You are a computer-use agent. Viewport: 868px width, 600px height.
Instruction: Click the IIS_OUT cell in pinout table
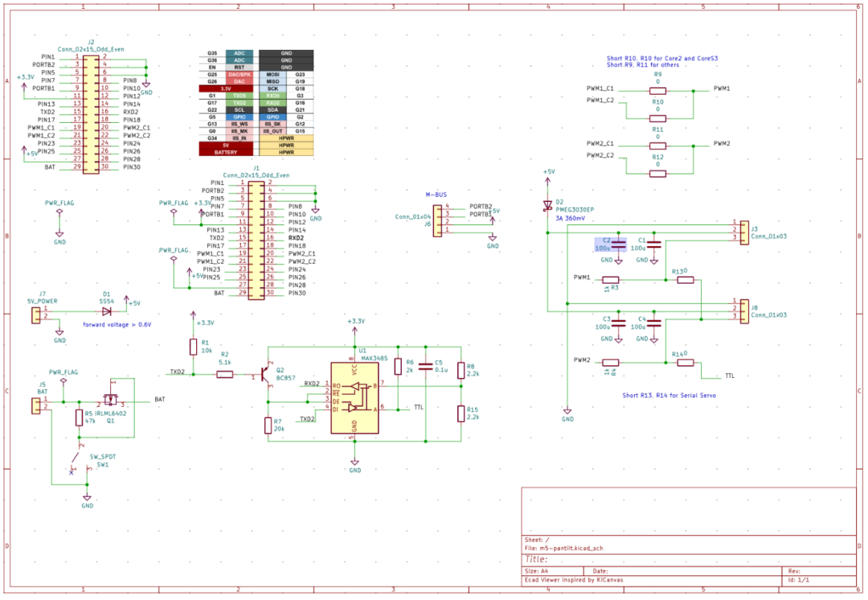coord(273,131)
